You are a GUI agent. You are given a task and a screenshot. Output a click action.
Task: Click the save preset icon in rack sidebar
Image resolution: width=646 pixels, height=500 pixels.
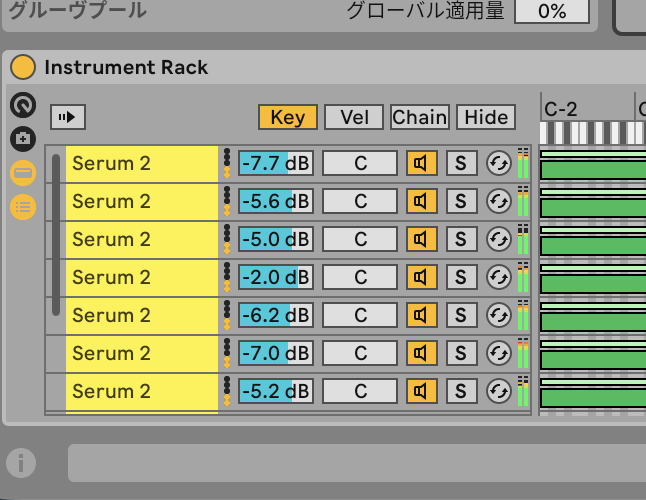(x=23, y=139)
